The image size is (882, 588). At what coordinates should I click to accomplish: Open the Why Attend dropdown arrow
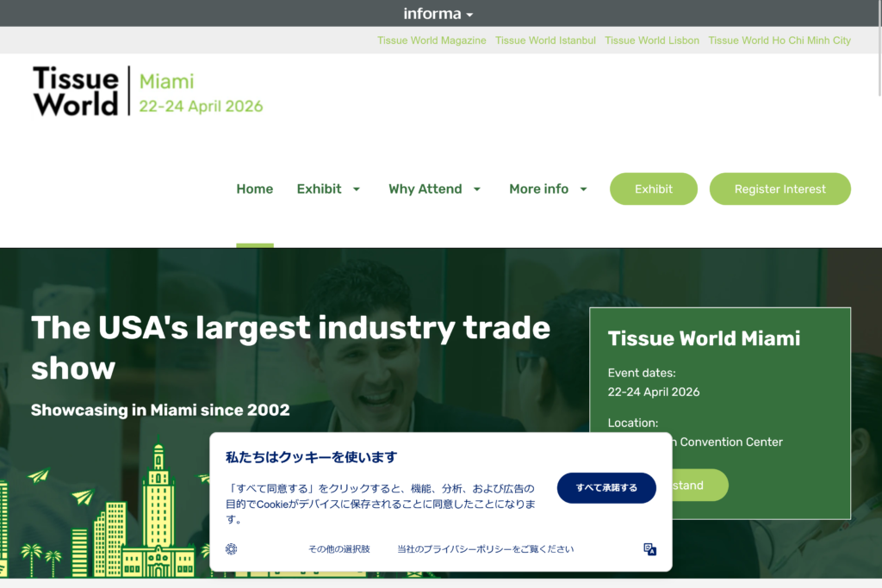(x=477, y=189)
